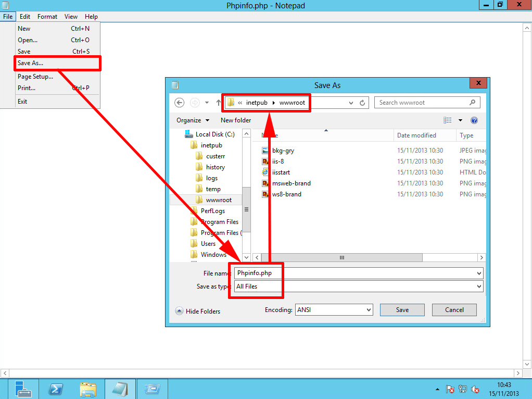The image size is (532, 399).
Task: Open PowerShell from the taskbar
Action: 56,389
